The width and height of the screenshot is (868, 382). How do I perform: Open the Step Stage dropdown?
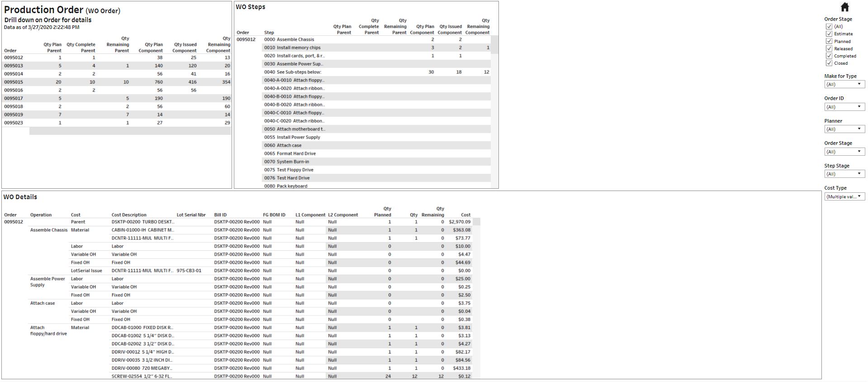pyautogui.click(x=844, y=174)
